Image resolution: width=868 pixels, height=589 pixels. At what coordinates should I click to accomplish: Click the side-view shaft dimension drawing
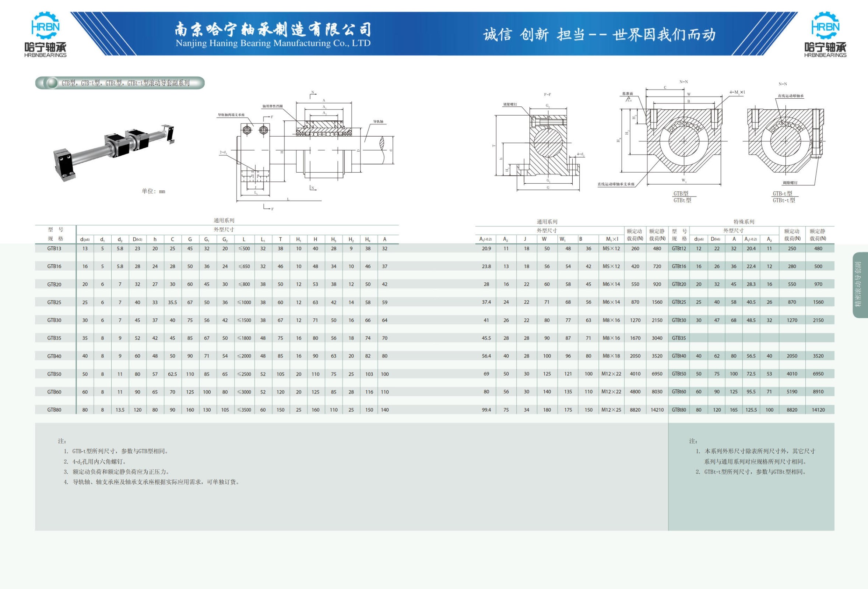pyautogui.click(x=306, y=150)
